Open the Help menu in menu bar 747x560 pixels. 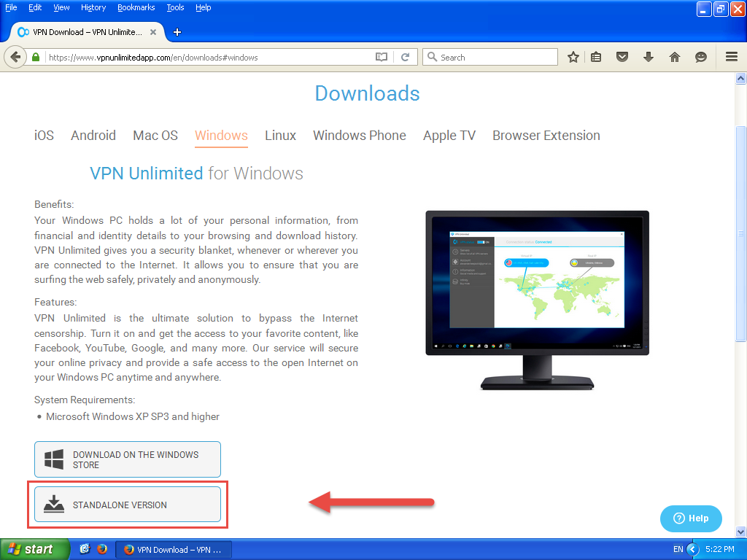point(204,7)
